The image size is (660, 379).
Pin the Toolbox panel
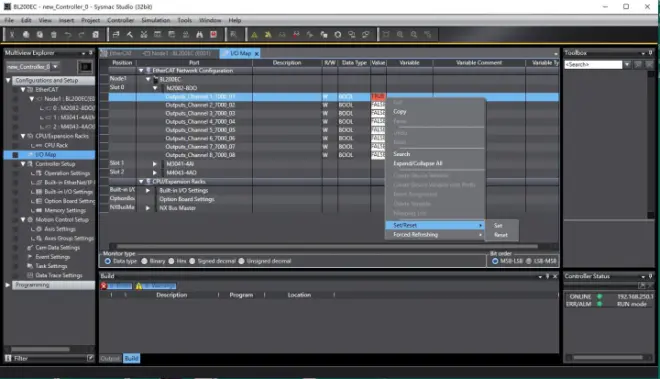pos(650,53)
